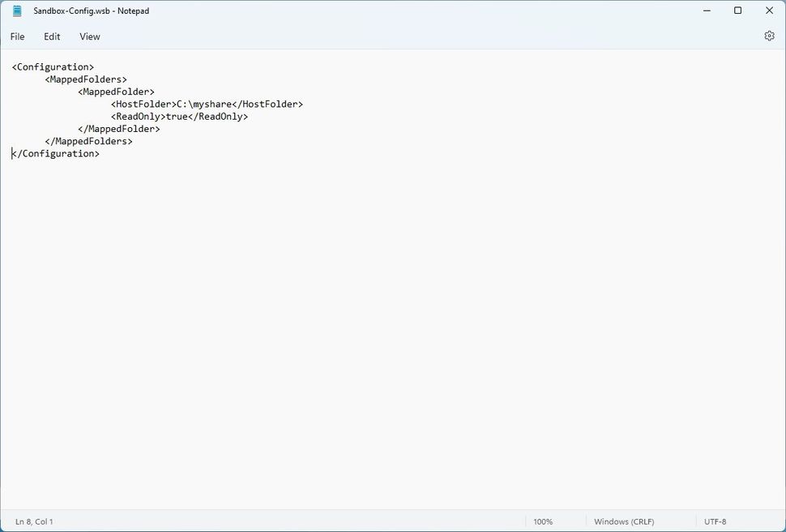Click the Windows (CRLF) line-ending indicator
This screenshot has height=532, width=786.
(x=623, y=521)
